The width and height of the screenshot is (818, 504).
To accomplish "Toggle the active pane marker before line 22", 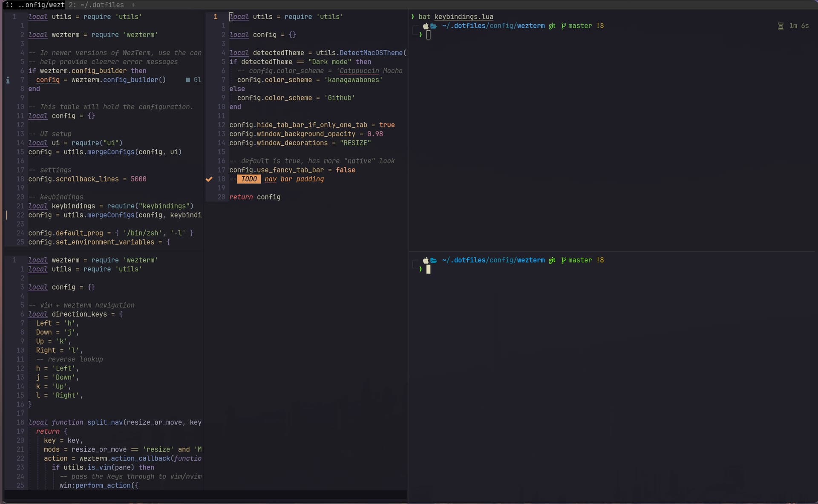I will 6,215.
